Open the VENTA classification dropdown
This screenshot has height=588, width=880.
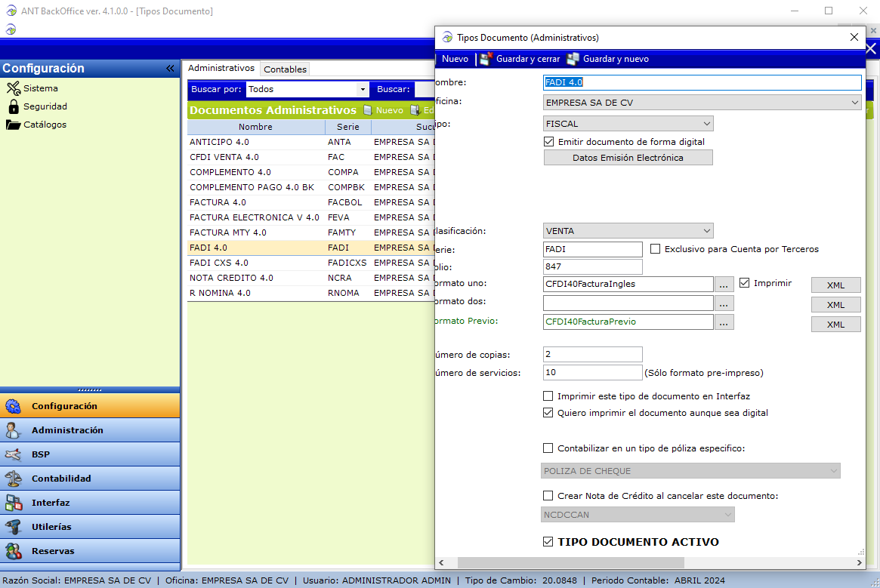(706, 231)
